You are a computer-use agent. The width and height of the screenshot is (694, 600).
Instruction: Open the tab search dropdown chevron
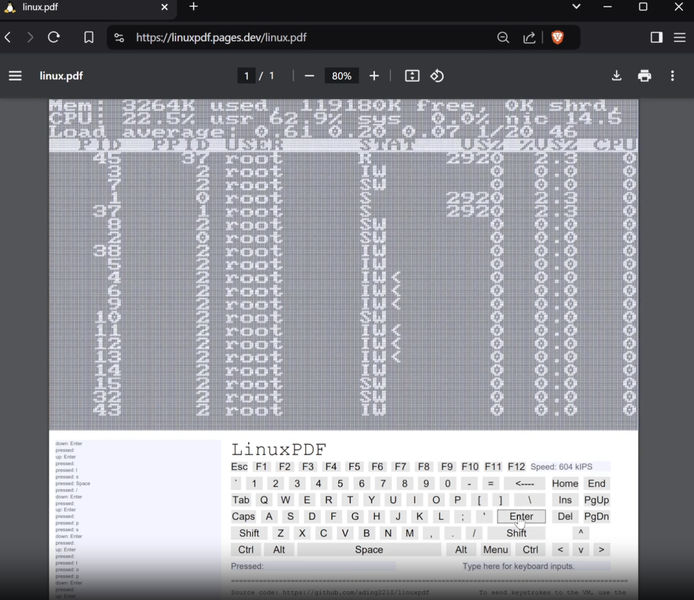pos(576,7)
